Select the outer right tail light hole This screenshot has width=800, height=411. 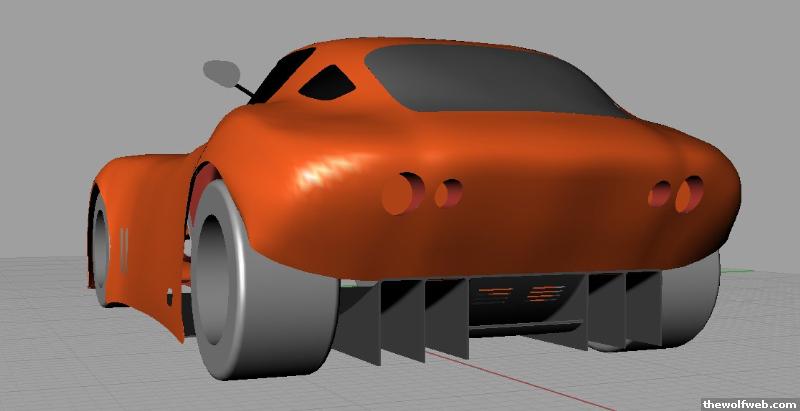click(688, 194)
